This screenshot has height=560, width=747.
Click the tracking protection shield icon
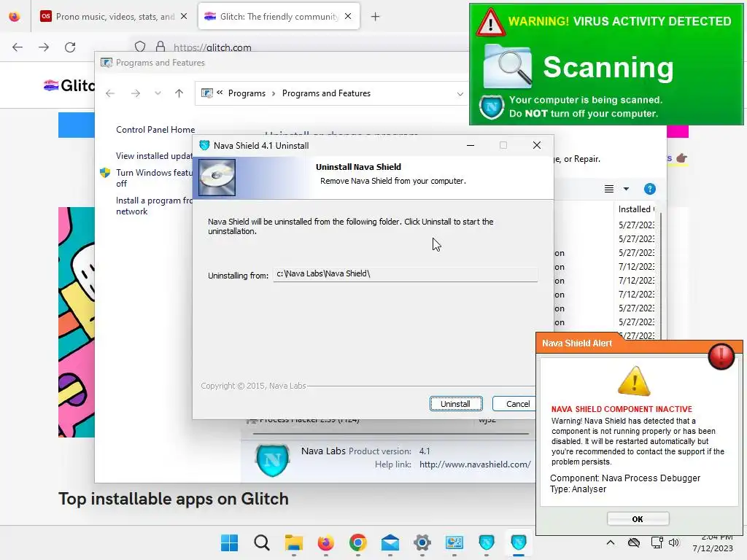click(x=140, y=47)
